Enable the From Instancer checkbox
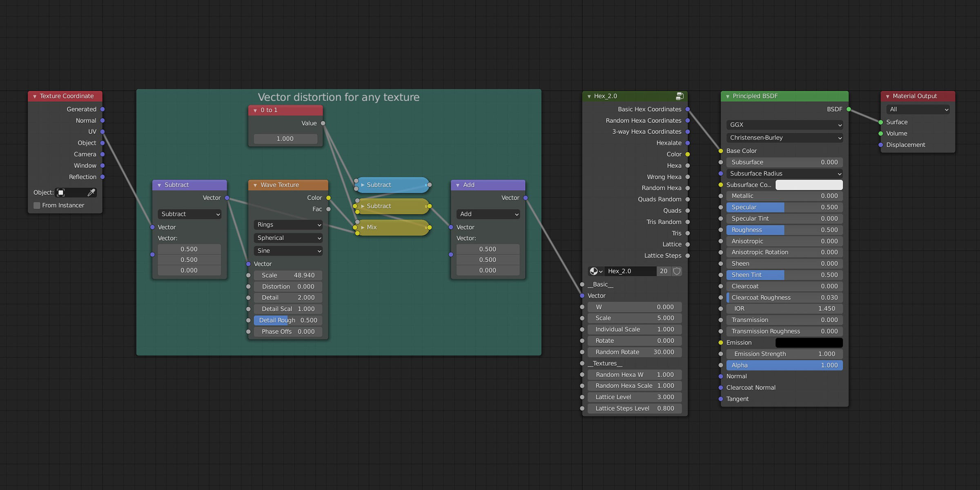980x490 pixels. point(37,205)
